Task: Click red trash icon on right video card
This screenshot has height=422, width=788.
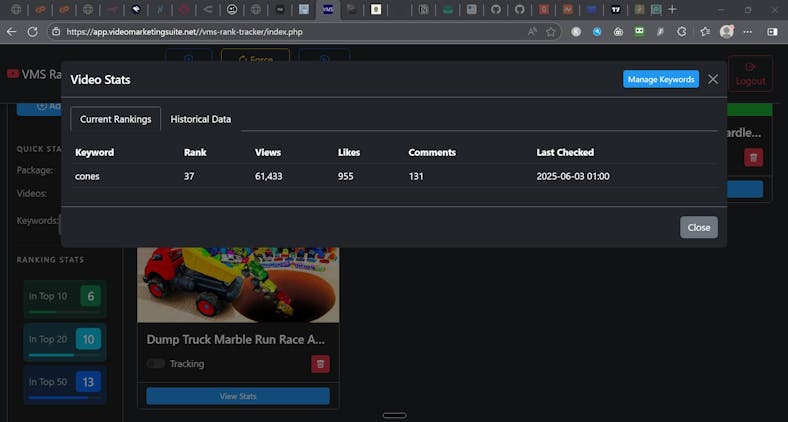Action: [754, 157]
